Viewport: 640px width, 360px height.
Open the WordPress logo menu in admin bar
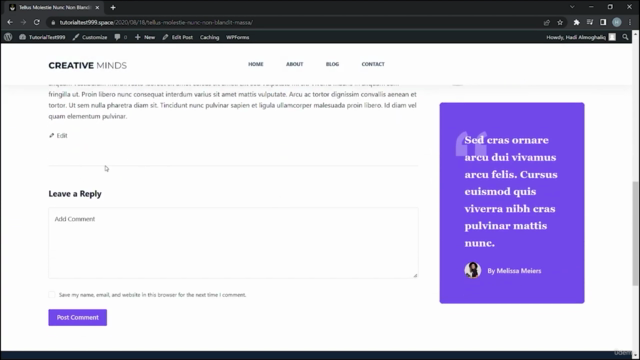pos(8,37)
